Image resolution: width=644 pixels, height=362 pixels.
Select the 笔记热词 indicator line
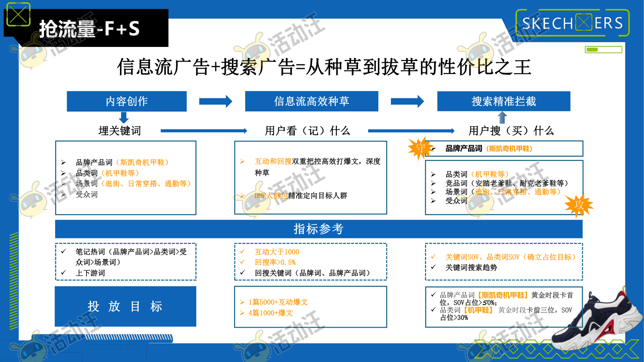click(131, 257)
